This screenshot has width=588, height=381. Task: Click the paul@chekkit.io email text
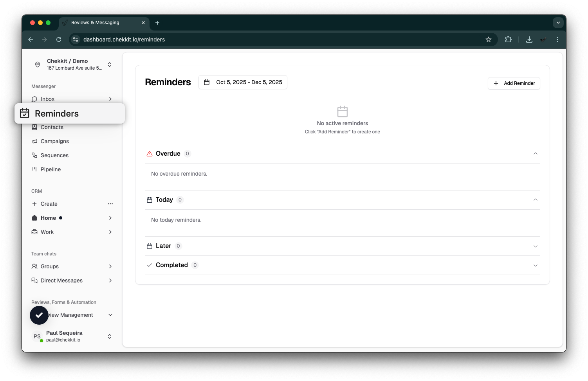63,340
